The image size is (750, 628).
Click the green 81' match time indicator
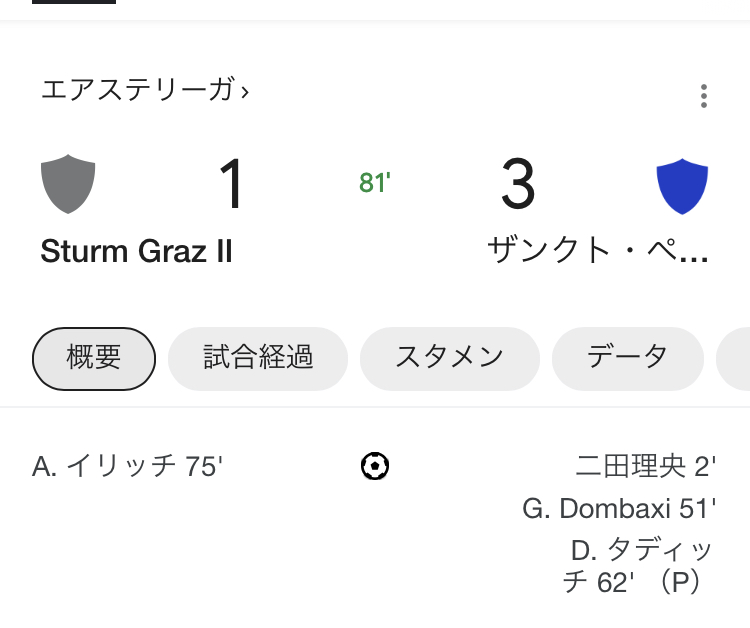(375, 183)
